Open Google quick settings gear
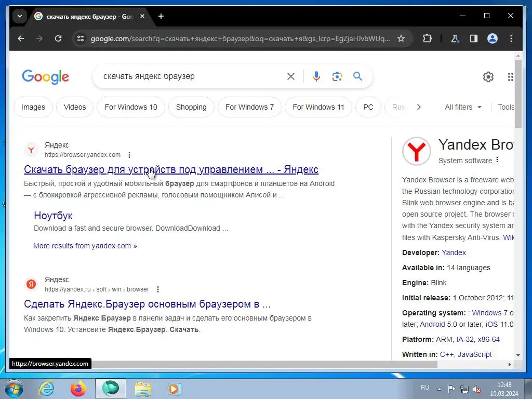Screen dimensions: 532x399 488,77
